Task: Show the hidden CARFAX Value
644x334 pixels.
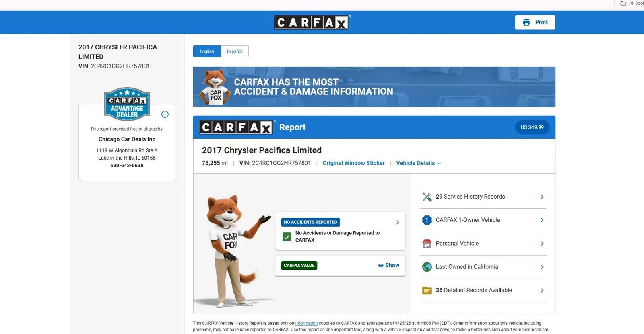Action: coord(389,265)
